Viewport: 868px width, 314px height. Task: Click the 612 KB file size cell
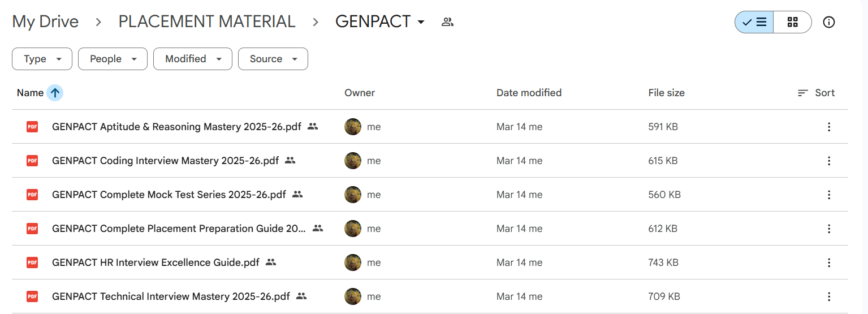(663, 229)
